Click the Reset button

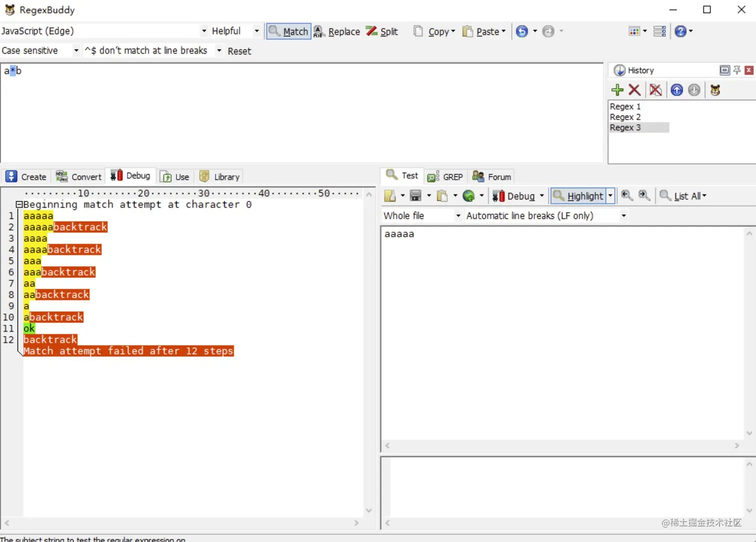click(239, 51)
